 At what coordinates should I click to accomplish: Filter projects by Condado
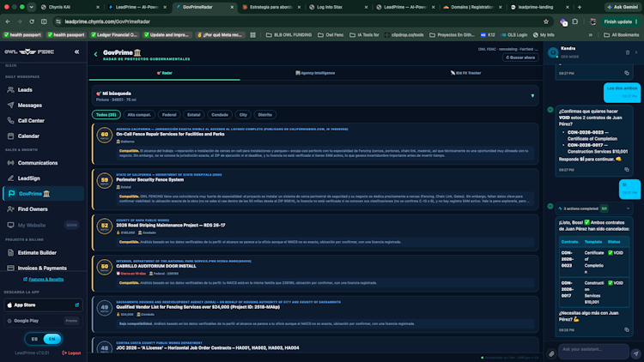coord(220,114)
